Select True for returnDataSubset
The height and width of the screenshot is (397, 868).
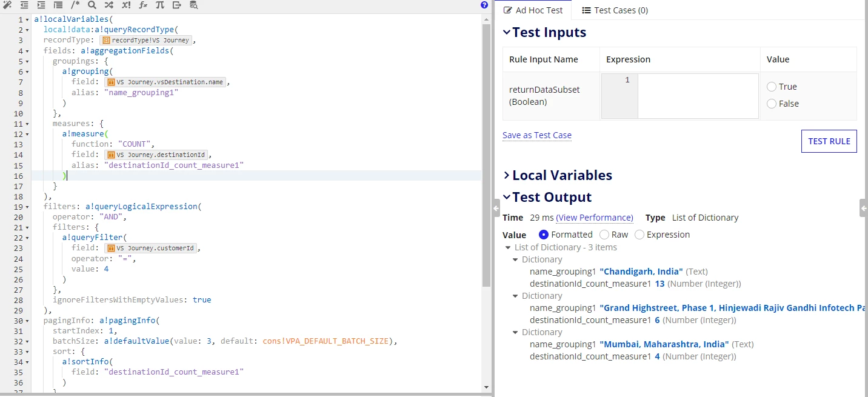pyautogui.click(x=772, y=87)
